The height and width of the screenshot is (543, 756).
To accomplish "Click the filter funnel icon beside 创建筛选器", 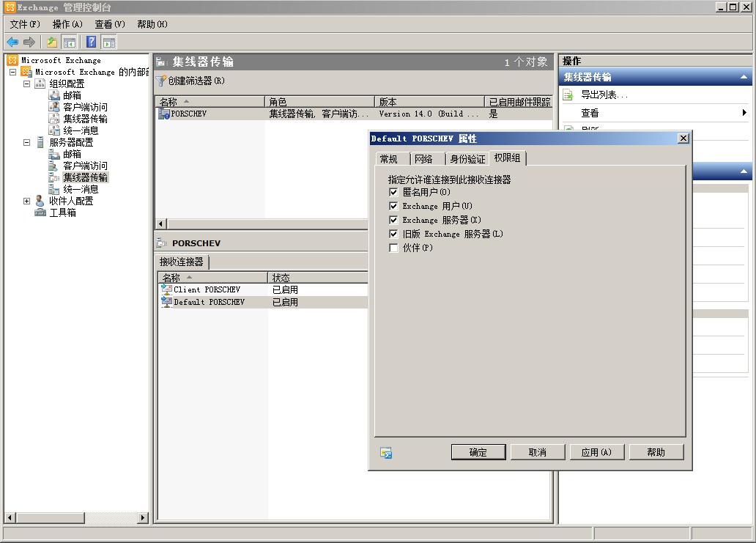I will pos(161,81).
